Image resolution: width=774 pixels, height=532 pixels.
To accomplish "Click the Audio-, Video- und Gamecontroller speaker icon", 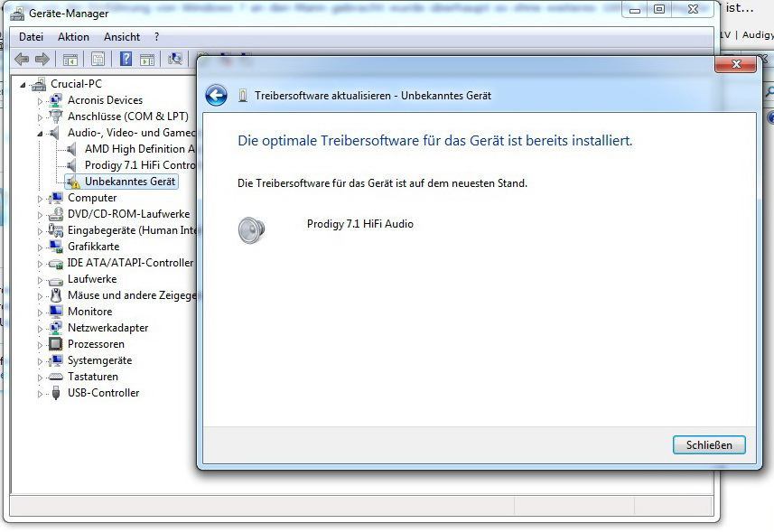I will [x=55, y=133].
